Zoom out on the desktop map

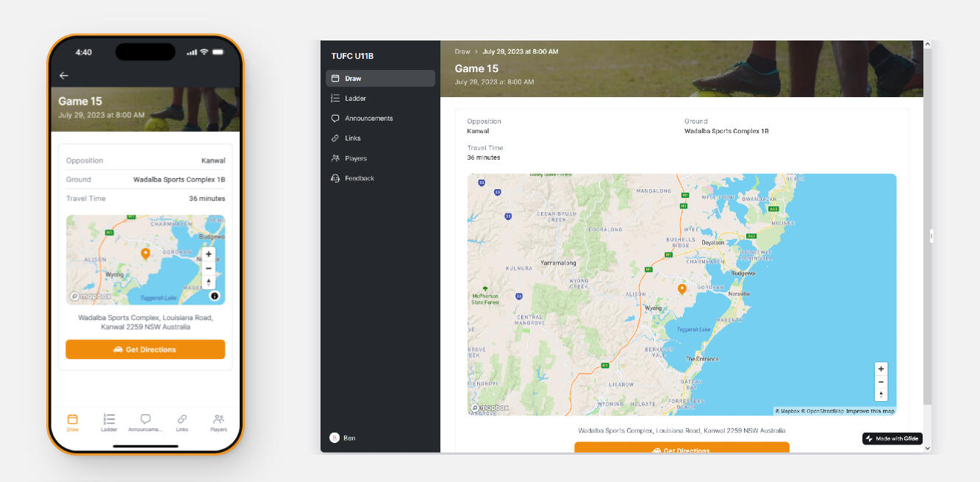coord(881,382)
